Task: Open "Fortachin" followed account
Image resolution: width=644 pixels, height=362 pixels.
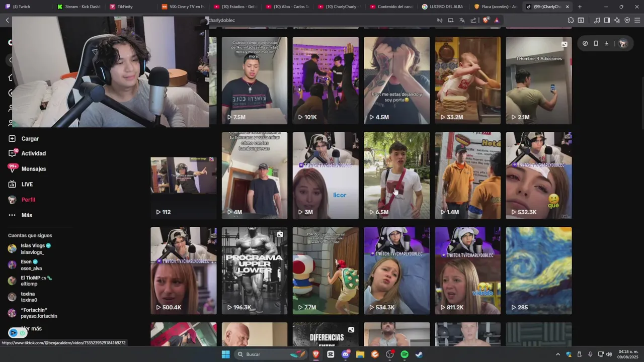Action: [32, 313]
